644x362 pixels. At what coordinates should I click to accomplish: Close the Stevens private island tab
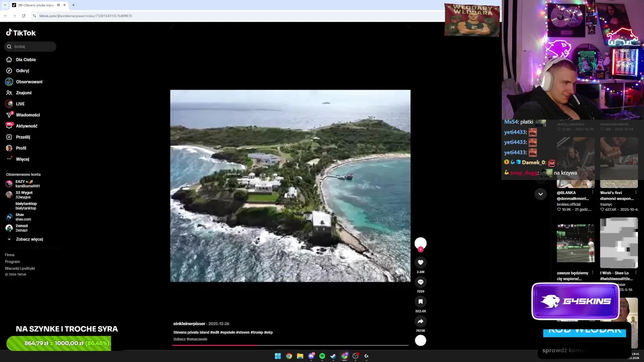(64, 5)
